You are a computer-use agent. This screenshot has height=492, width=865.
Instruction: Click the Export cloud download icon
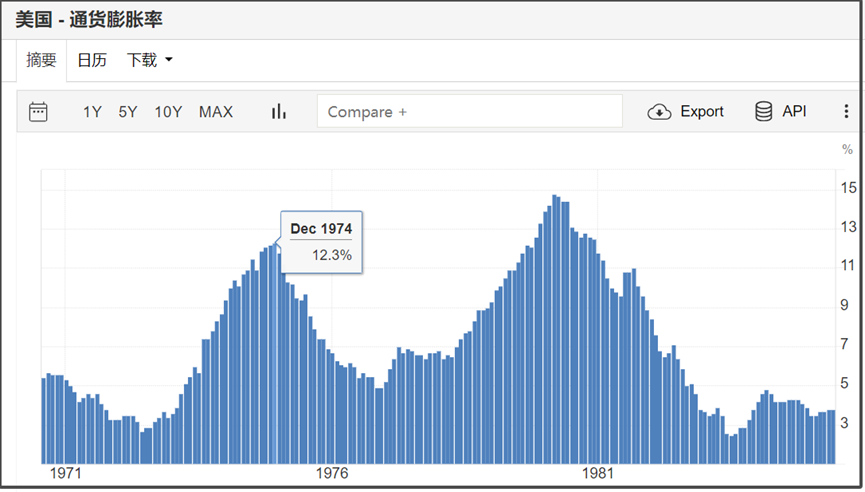659,112
